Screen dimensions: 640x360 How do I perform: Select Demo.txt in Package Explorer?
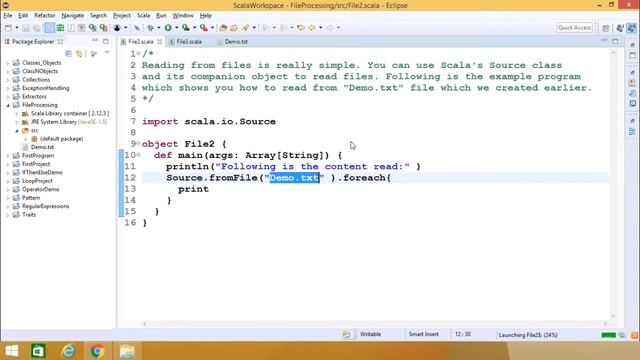(x=42, y=147)
